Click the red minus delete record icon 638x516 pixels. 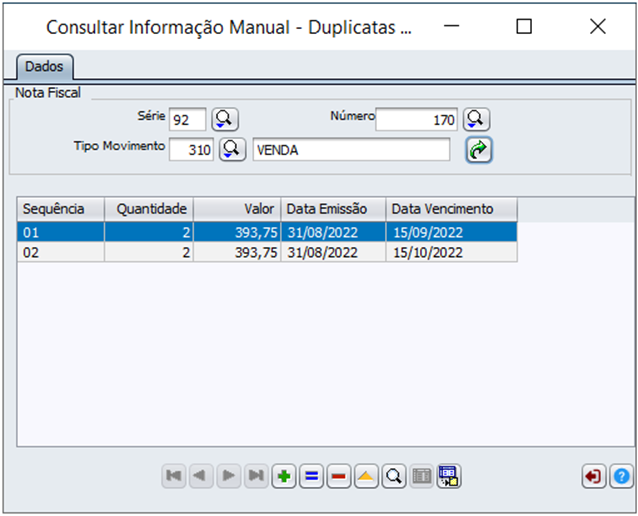pyautogui.click(x=338, y=477)
